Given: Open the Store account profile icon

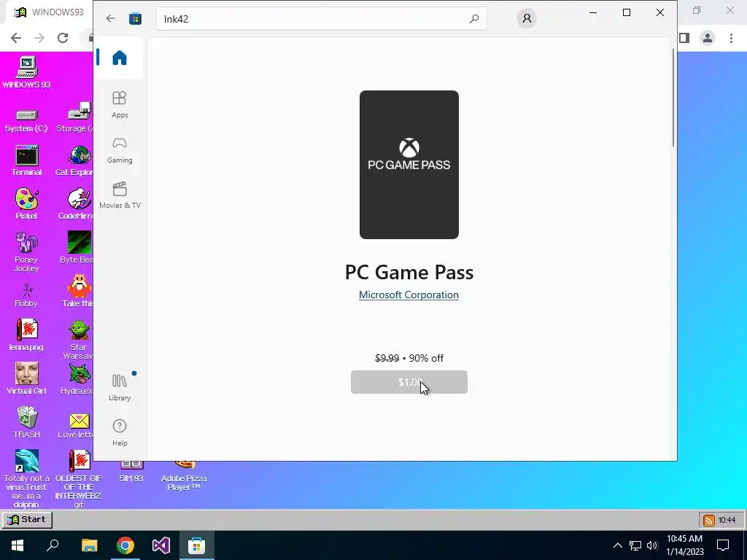Looking at the screenshot, I should 527,18.
